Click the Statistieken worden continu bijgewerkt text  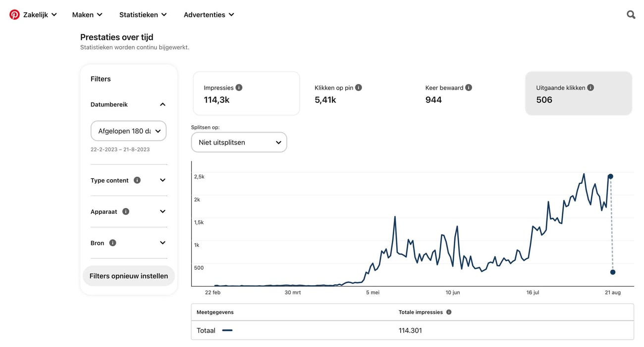pos(135,48)
